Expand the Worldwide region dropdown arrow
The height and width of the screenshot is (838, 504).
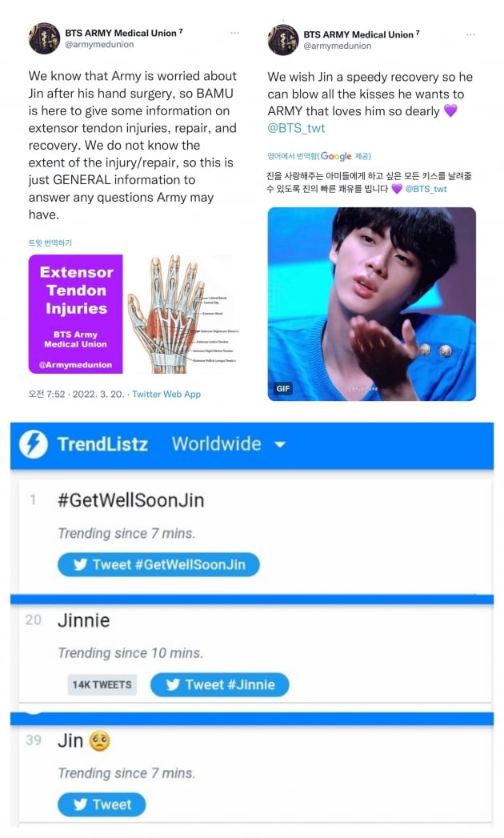[x=280, y=444]
